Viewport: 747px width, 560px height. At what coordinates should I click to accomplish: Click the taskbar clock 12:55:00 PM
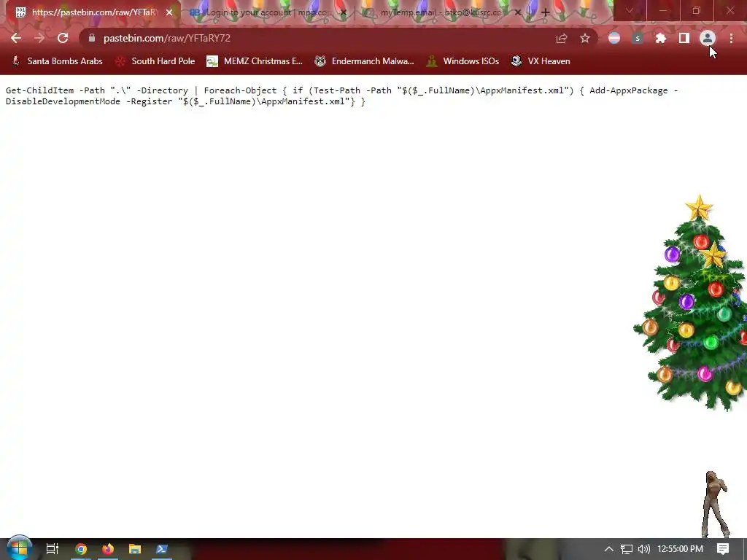(681, 549)
